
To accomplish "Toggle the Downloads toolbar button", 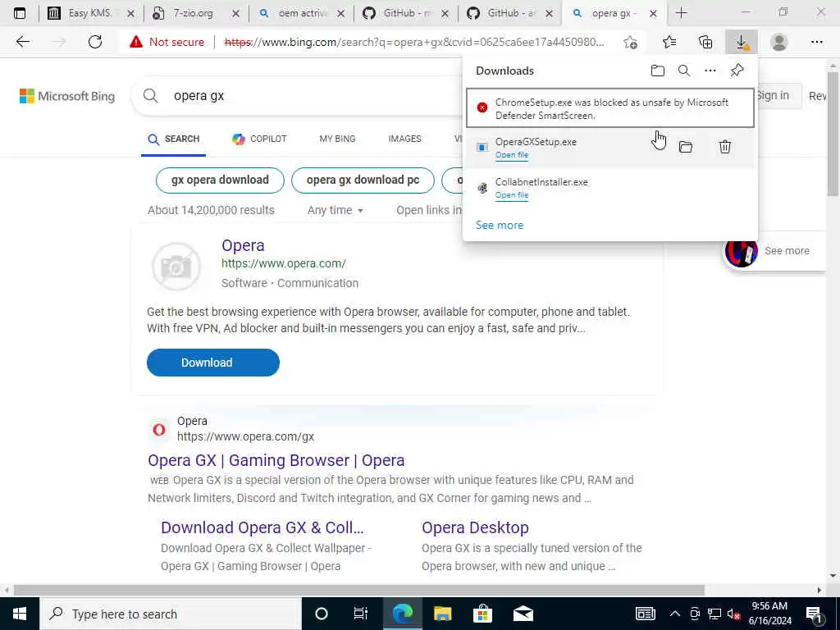I will [x=742, y=42].
